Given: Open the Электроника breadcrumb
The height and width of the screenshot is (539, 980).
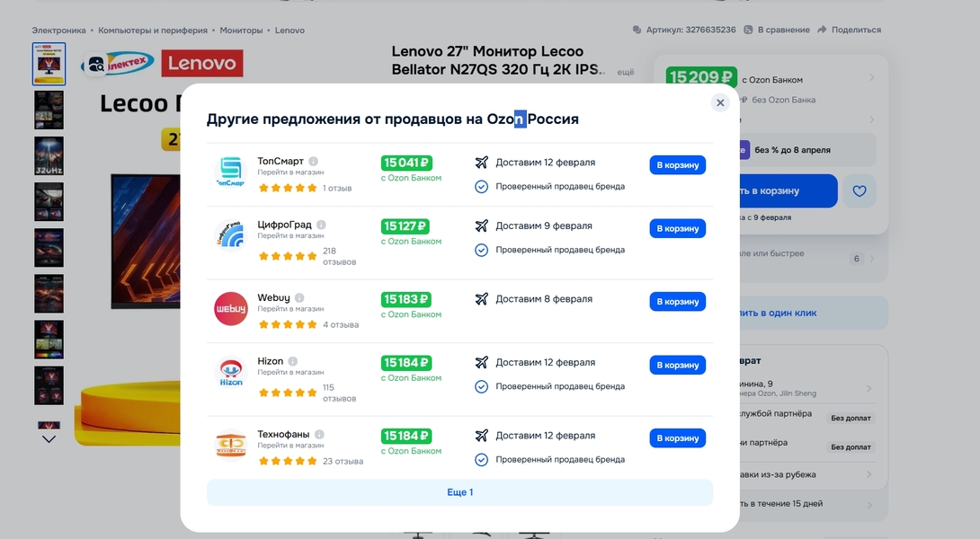Looking at the screenshot, I should [x=58, y=30].
